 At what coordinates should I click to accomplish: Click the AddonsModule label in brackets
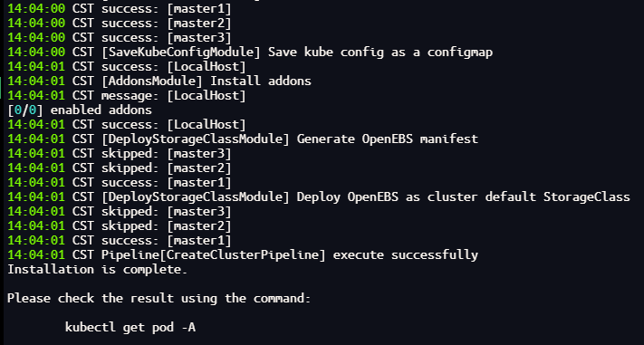pos(152,81)
